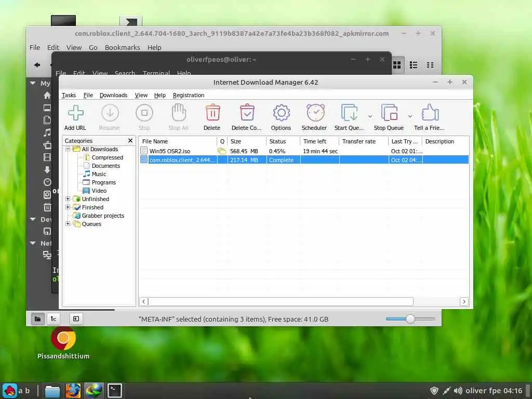Click the Stop Queue icon

389,113
